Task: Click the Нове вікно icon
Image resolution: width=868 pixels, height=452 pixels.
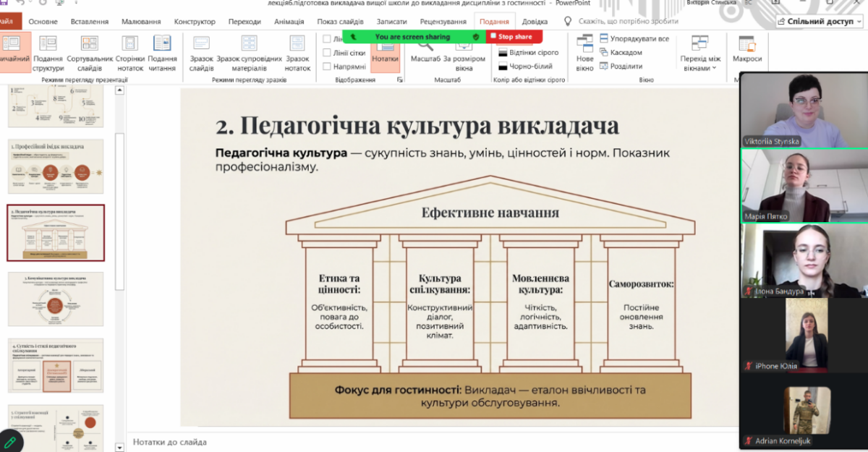Action: [x=584, y=52]
